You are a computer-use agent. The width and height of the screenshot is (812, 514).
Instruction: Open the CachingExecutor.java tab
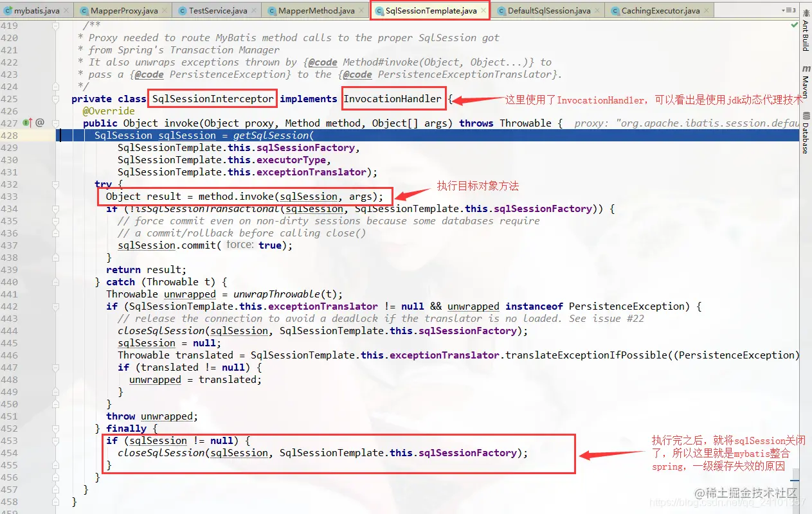click(660, 11)
